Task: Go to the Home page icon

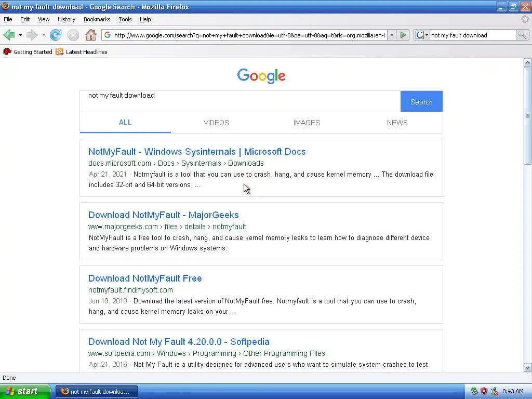Action: click(90, 35)
